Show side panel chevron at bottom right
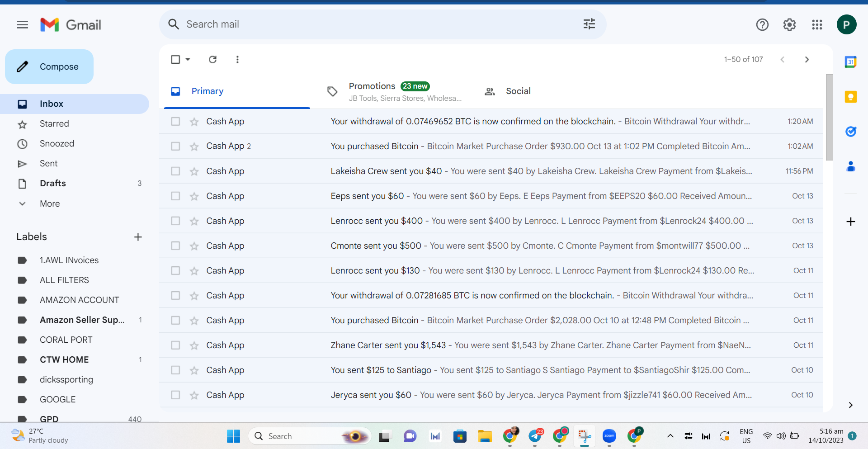This screenshot has height=449, width=868. coord(850,405)
